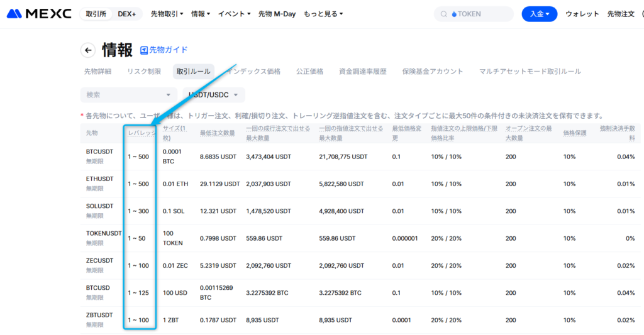Click the 29.1129 USDT minimum order cell
644x335 pixels.
pyautogui.click(x=219, y=184)
